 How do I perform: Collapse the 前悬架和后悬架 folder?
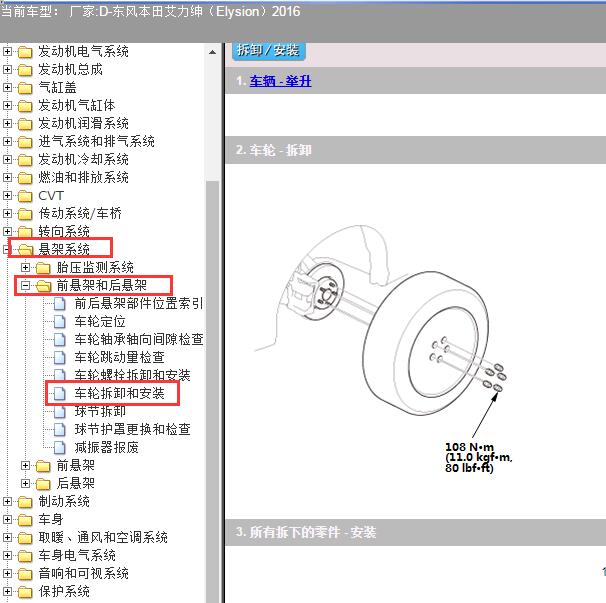26,286
